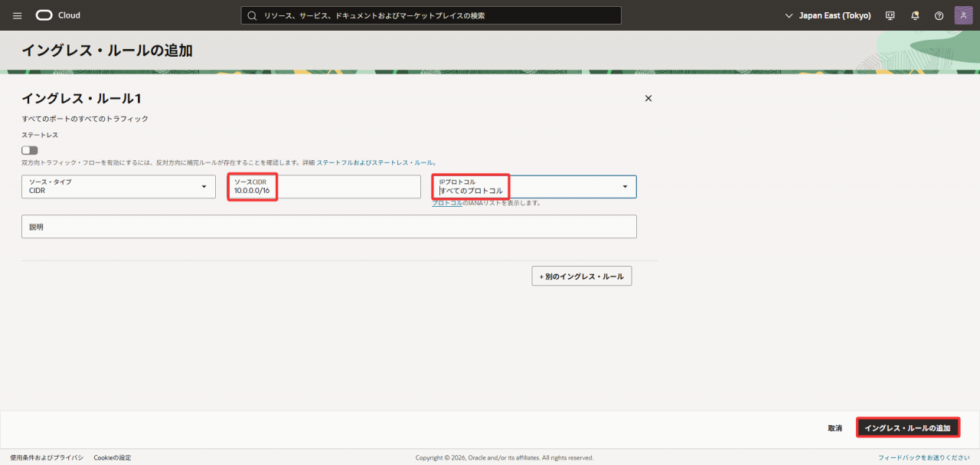
Task: Click the text "すべてのポートのすべてのトラフィック"
Action: pos(85,119)
